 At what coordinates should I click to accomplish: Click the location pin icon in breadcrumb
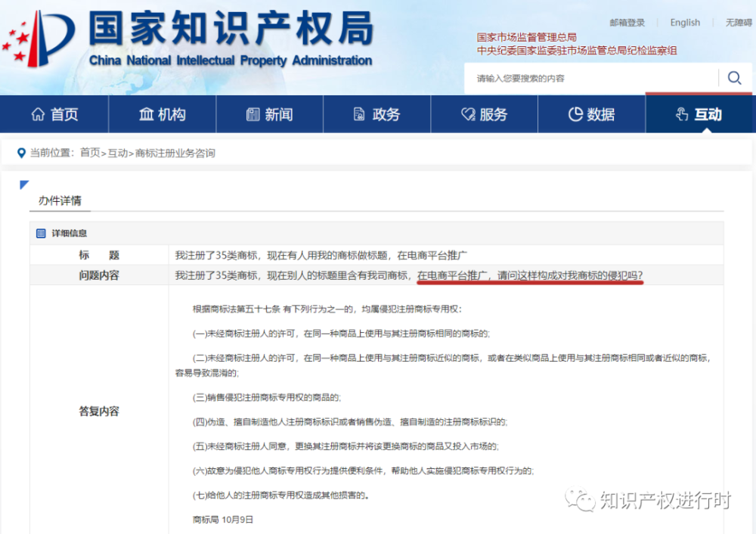pyautogui.click(x=21, y=153)
